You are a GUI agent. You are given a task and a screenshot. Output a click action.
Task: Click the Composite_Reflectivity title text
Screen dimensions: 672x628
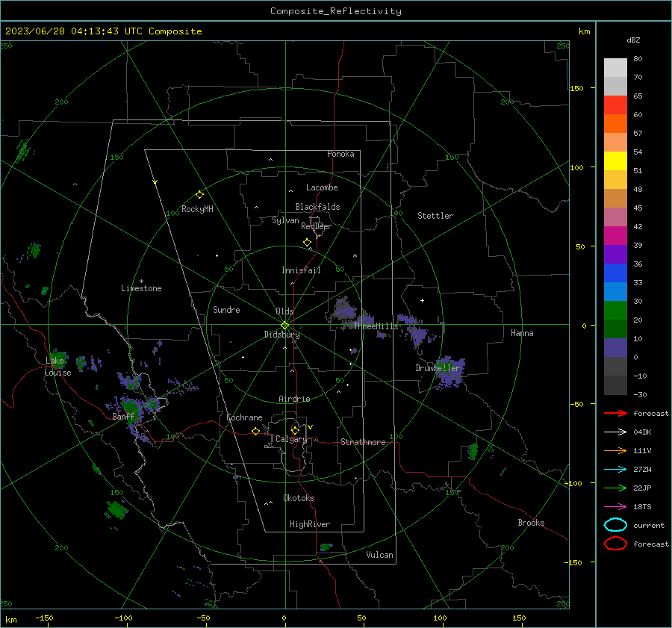[x=336, y=11]
